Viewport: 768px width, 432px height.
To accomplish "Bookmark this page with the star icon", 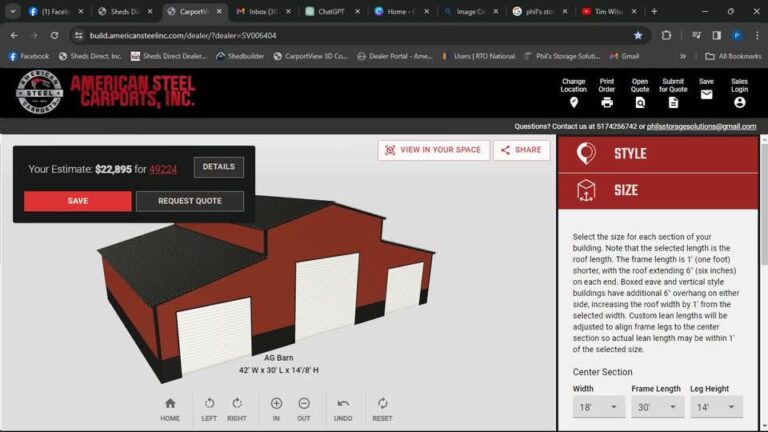I will pos(638,35).
